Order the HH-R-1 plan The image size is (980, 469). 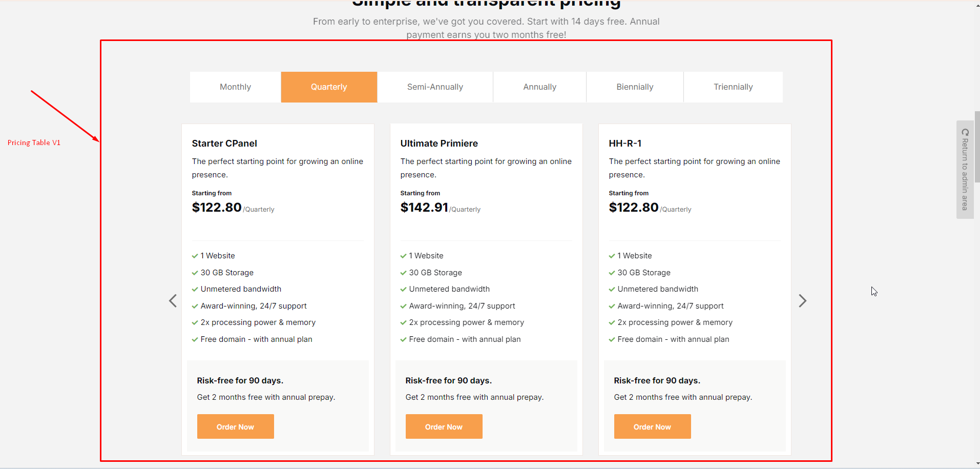(652, 427)
